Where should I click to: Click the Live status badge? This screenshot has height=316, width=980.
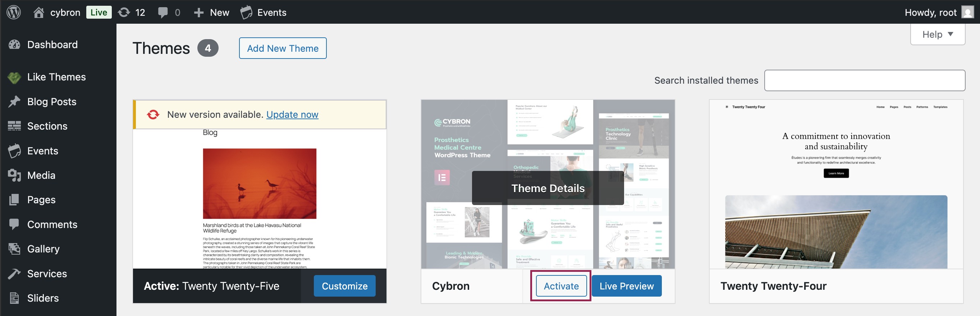pos(99,12)
